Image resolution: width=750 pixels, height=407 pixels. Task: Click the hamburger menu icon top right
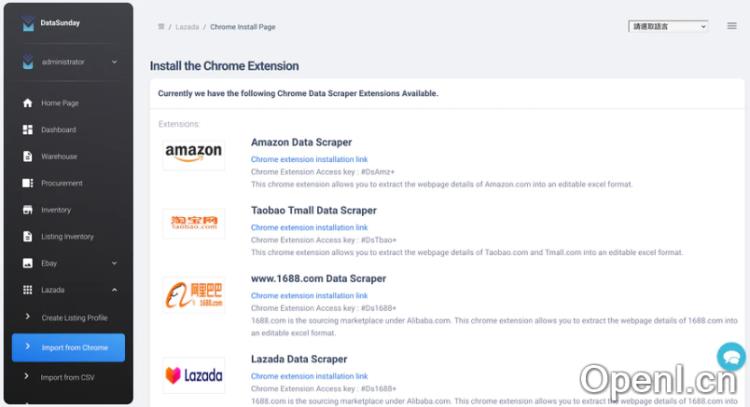click(x=731, y=26)
